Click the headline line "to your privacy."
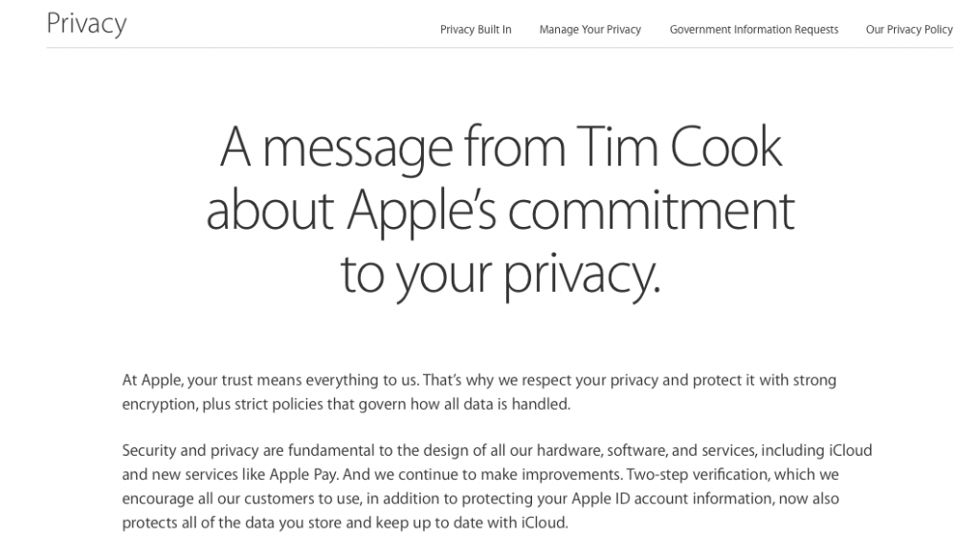 click(x=500, y=275)
